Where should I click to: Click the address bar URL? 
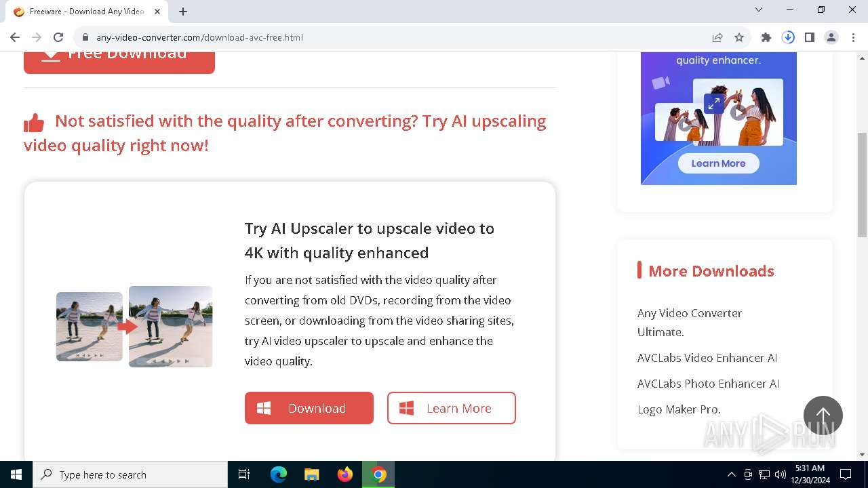tap(199, 37)
